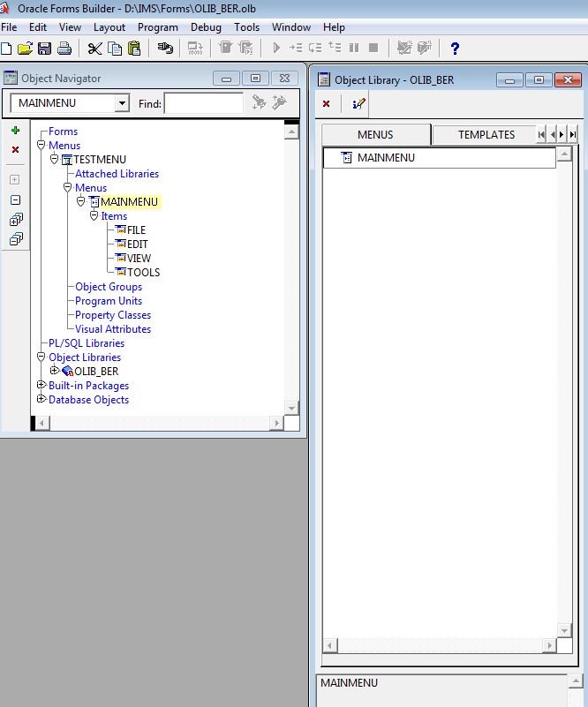Image resolution: width=588 pixels, height=707 pixels.
Task: Click the Save diskette toolbar icon
Action: point(44,49)
